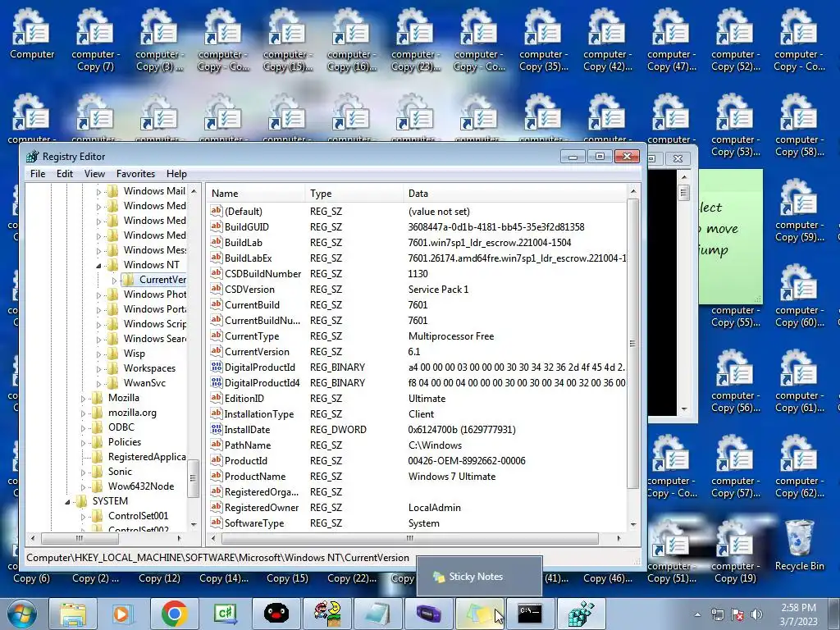Select the CSDVersion value
840x630 pixels.
pyautogui.click(x=418, y=290)
